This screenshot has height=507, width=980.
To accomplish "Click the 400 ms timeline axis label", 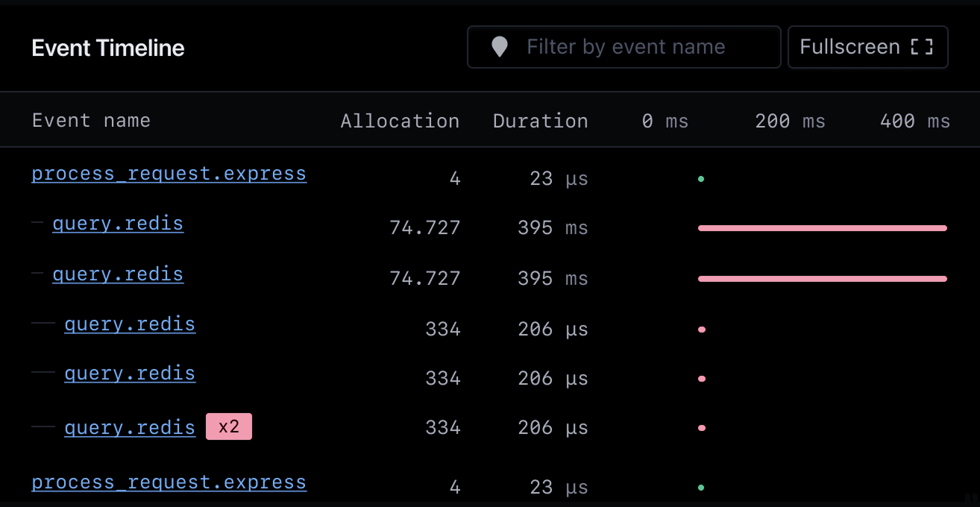I will [915, 121].
